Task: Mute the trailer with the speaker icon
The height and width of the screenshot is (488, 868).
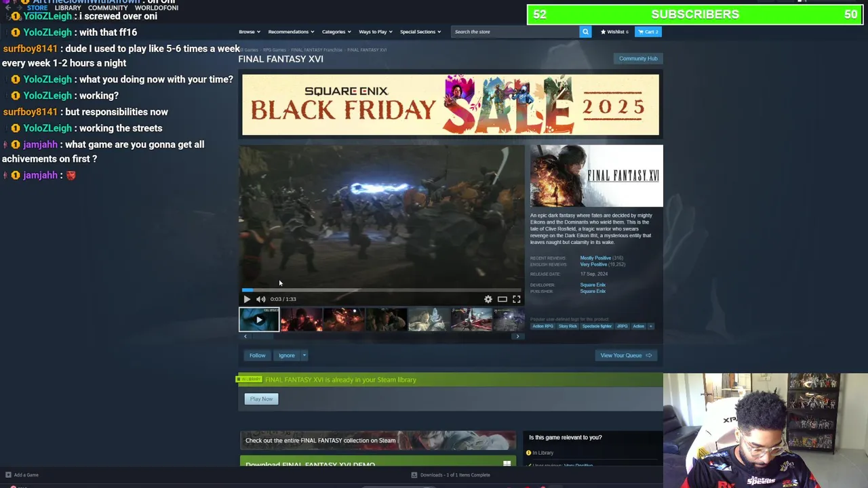Action: click(260, 299)
